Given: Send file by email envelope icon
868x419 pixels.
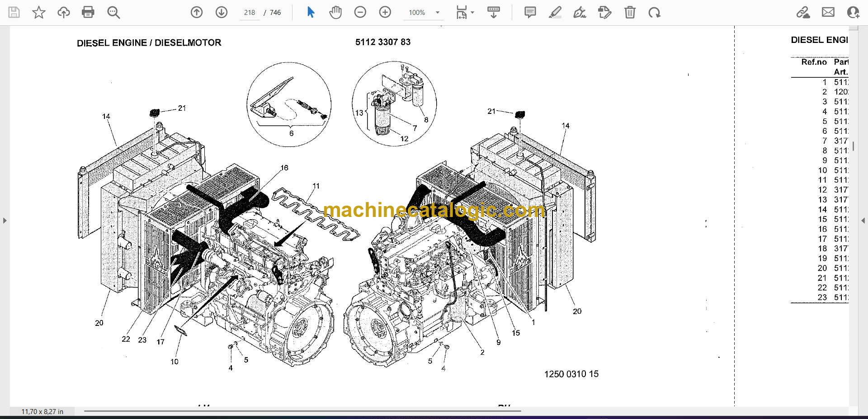Looking at the screenshot, I should tap(828, 12).
